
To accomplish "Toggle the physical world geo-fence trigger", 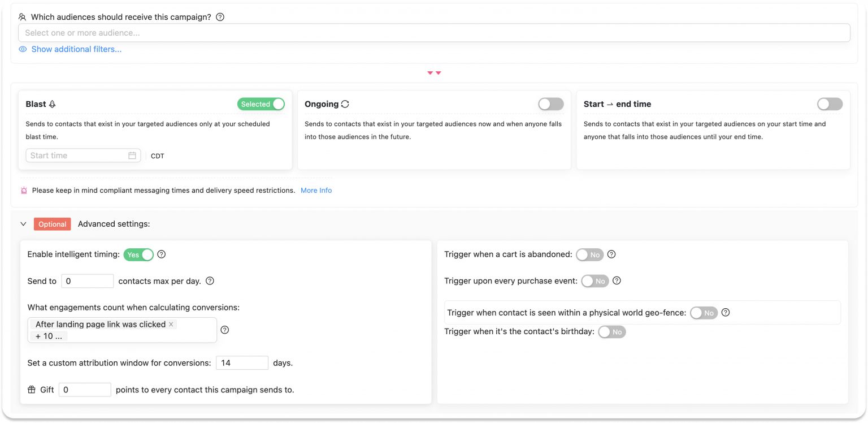I will click(704, 313).
